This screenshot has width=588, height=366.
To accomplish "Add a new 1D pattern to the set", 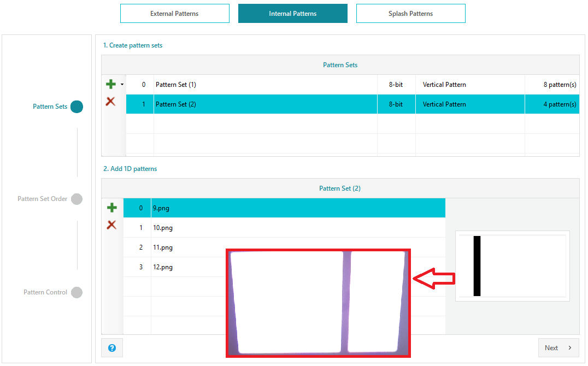I will (111, 208).
